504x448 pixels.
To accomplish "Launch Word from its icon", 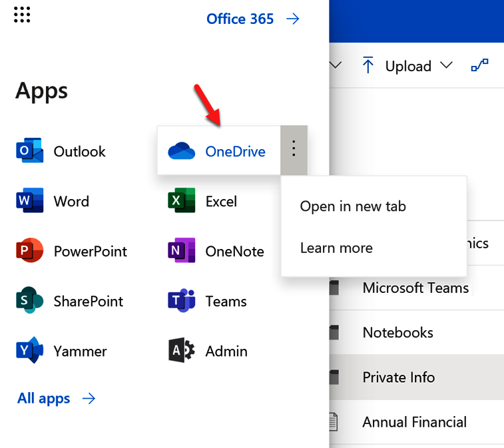I will pyautogui.click(x=29, y=200).
